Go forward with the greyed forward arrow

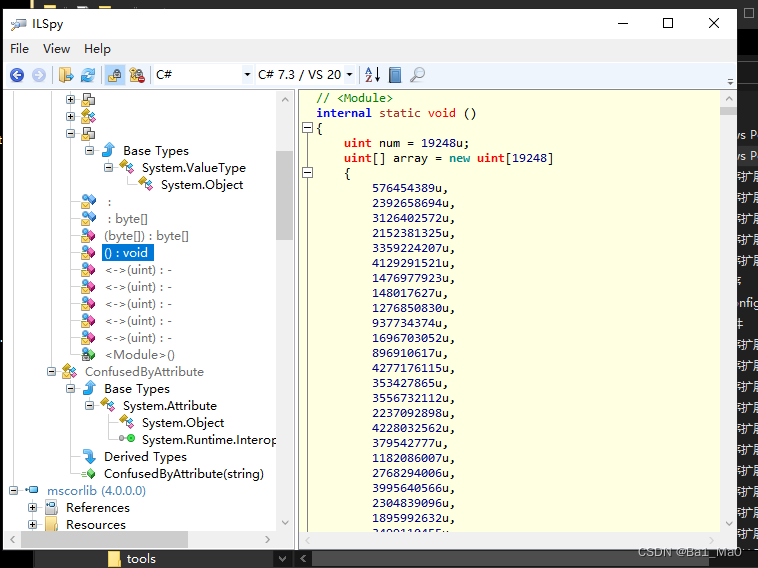[39, 75]
